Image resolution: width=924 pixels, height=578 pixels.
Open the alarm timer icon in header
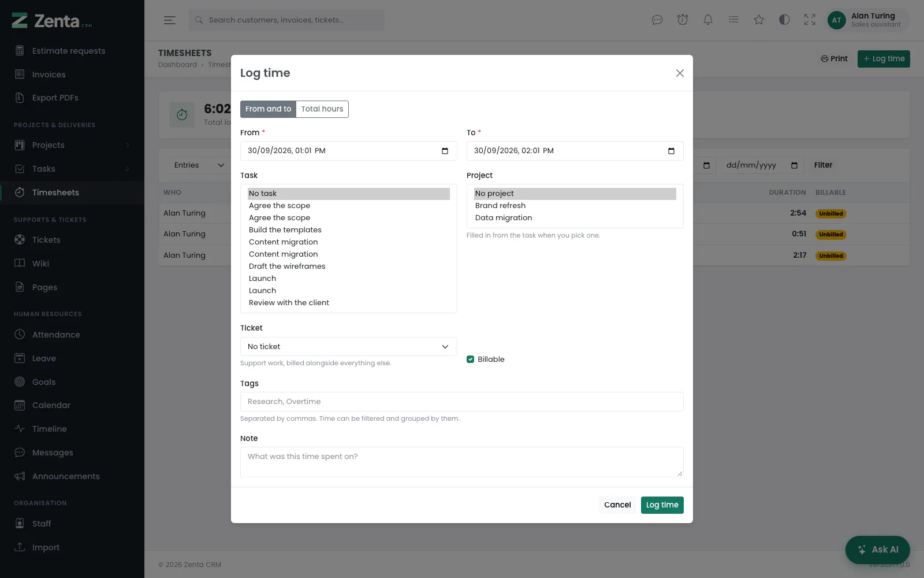(683, 20)
